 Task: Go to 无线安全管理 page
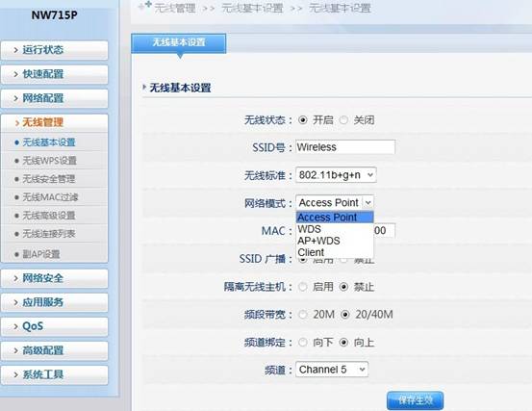48,179
